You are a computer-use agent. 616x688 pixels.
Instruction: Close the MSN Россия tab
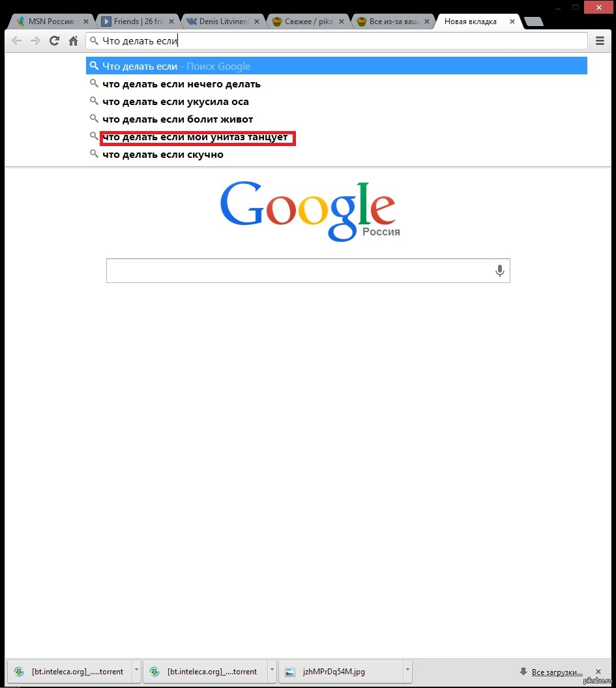pyautogui.click(x=86, y=22)
